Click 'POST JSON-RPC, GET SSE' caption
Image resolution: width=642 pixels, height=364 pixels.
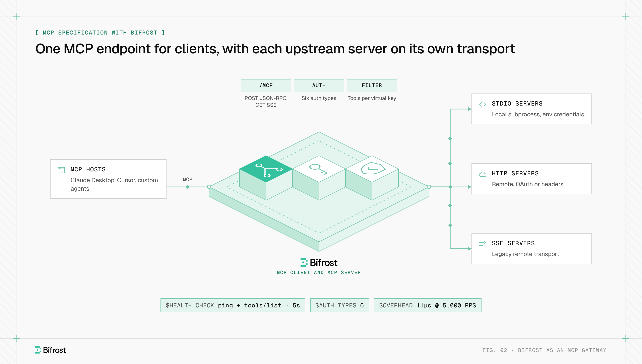(x=266, y=102)
